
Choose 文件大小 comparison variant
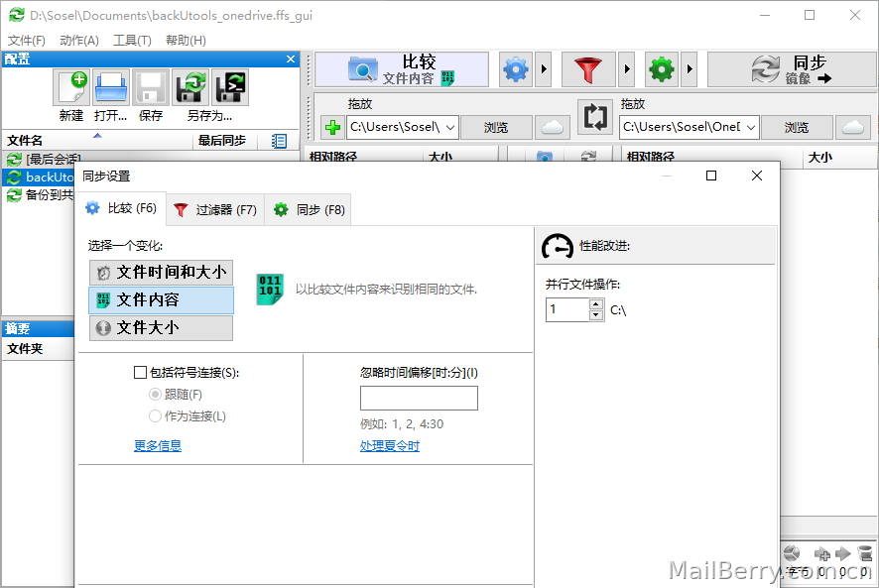[161, 328]
